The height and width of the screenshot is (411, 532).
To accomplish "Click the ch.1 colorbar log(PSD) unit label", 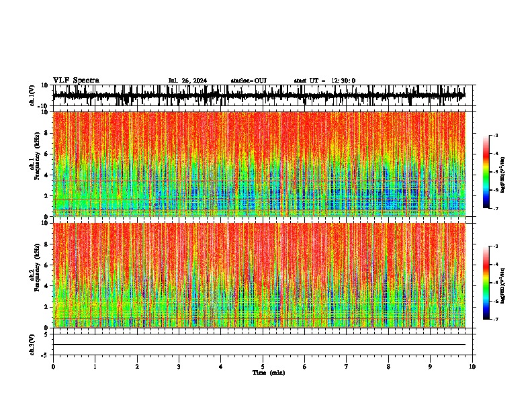I will coord(503,175).
